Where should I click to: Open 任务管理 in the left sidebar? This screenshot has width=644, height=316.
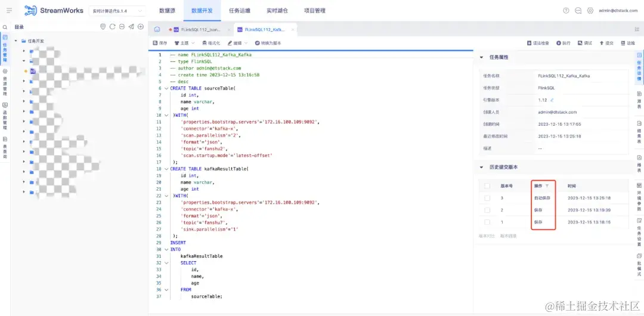[x=5, y=49]
